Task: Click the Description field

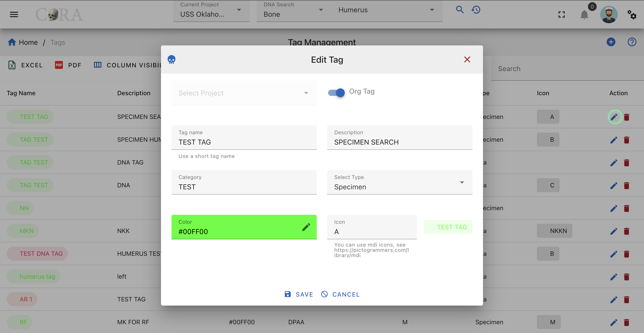Action: pos(400,138)
